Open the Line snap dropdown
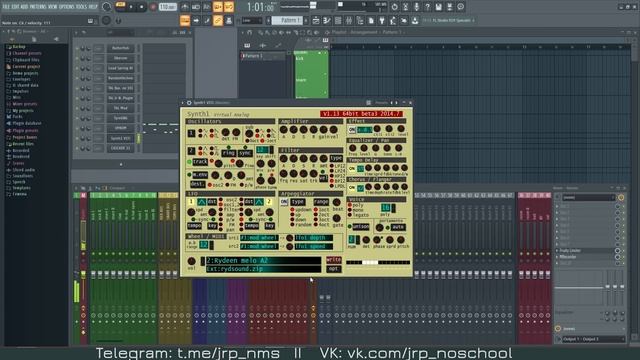Image resolution: width=640 pixels, height=360 pixels. 252,20
